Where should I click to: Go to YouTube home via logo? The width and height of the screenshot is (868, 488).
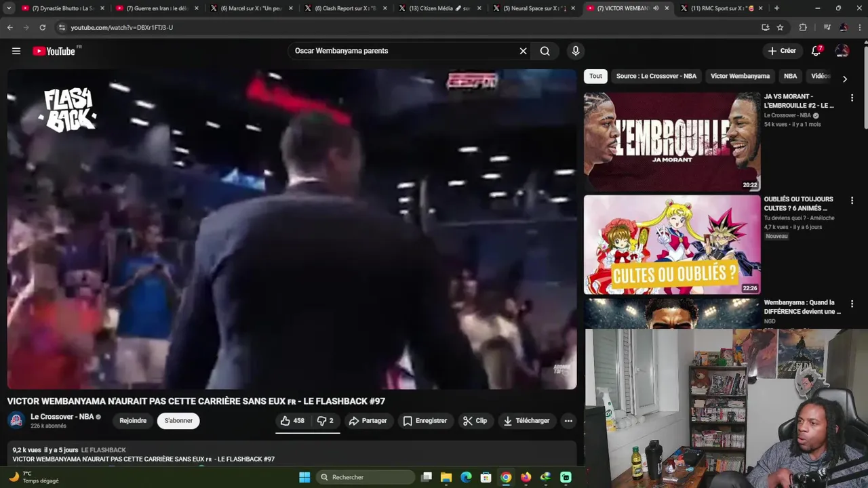click(54, 51)
